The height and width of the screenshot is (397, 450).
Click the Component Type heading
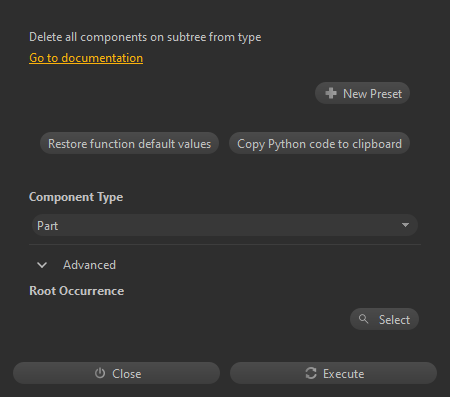[x=76, y=197]
